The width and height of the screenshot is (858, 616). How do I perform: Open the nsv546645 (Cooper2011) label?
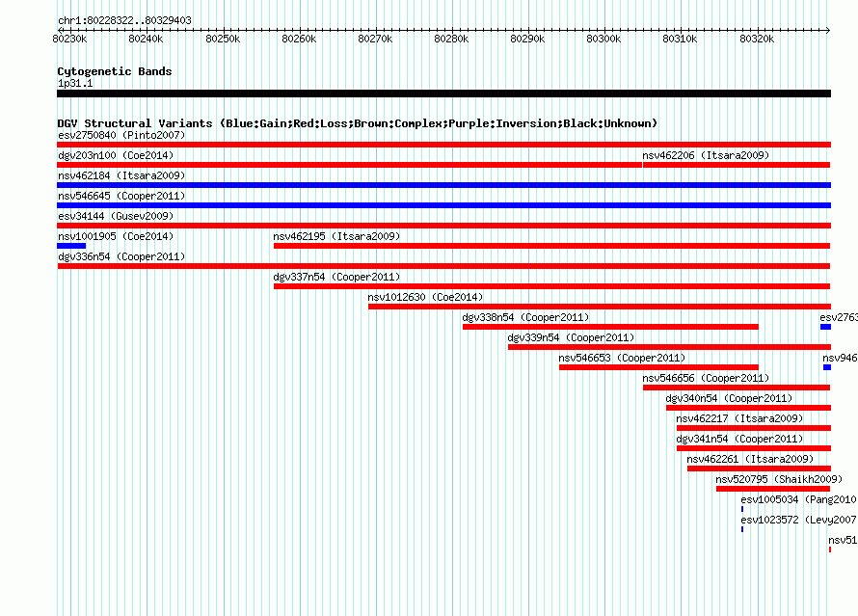tap(121, 196)
